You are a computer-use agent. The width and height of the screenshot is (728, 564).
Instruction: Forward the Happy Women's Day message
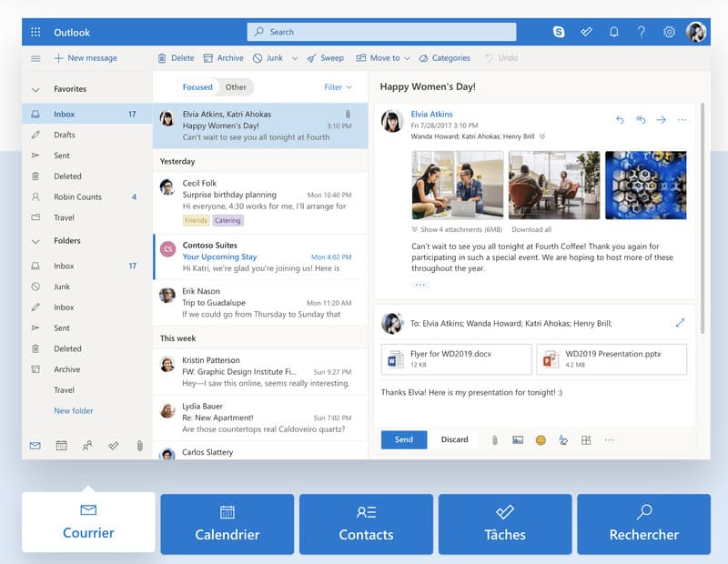[x=662, y=120]
